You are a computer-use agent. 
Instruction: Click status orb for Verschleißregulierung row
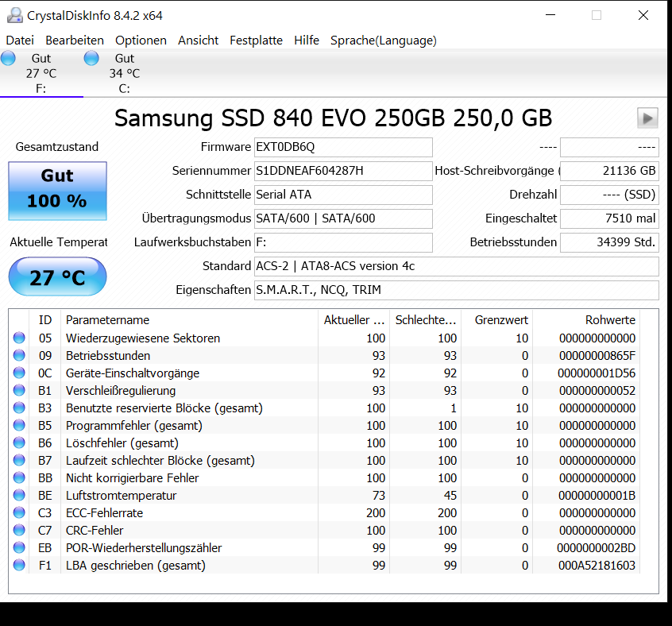click(x=19, y=390)
